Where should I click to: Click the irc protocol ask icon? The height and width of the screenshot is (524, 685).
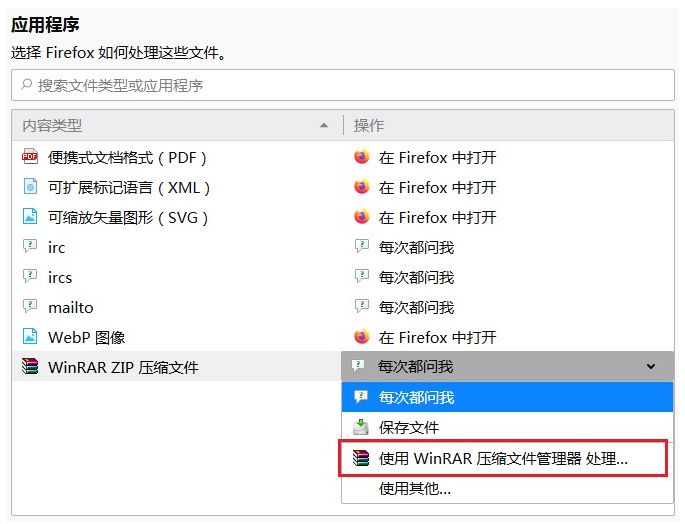[x=30, y=247]
